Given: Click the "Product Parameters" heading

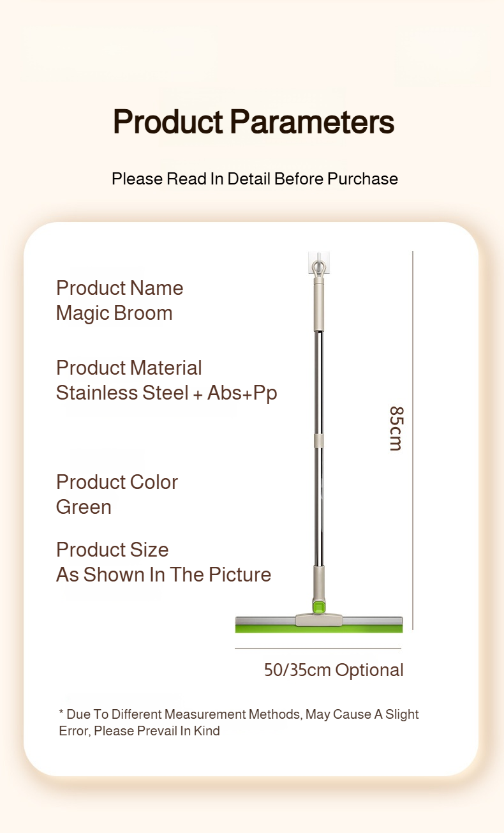Looking at the screenshot, I should coord(253,122).
